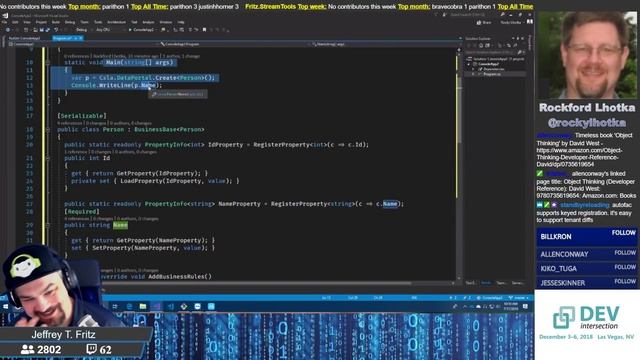Click the Task View taskbar icon

pos(115,307)
